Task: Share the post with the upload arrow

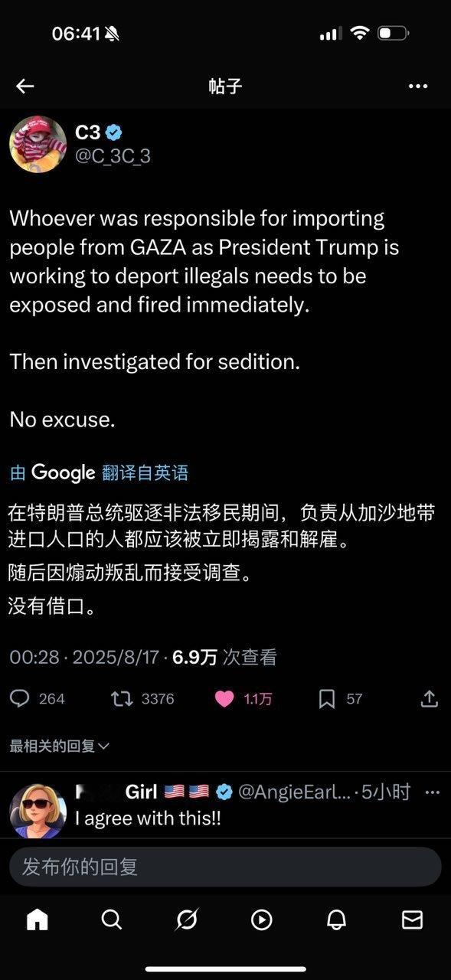Action: [x=430, y=697]
